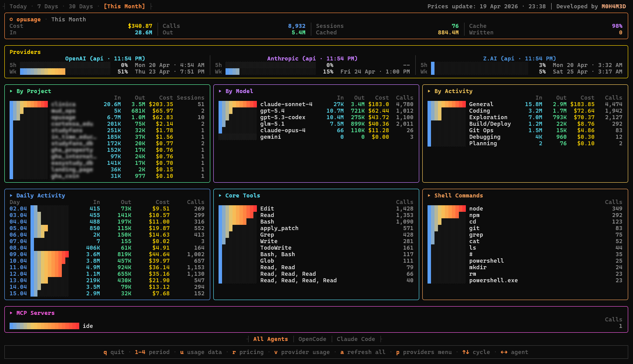This screenshot has width=633, height=364.
Task: Filter by the OpenCode agent tab
Action: (x=312, y=339)
